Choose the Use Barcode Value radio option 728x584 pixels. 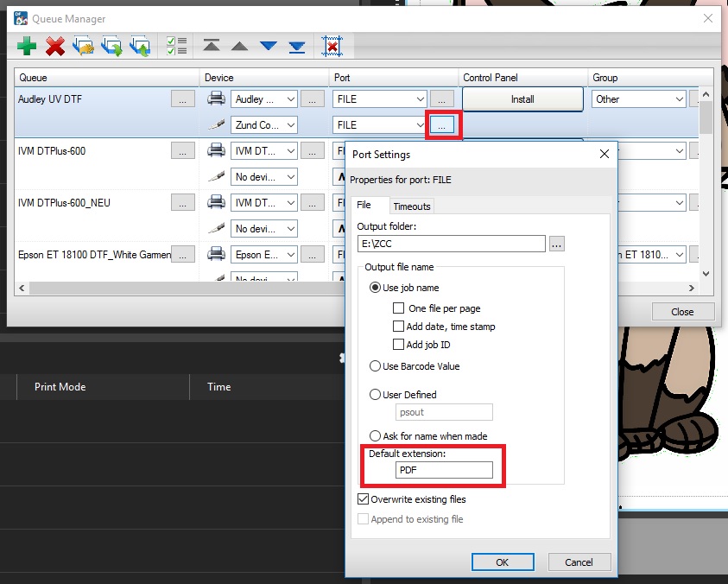click(x=375, y=366)
